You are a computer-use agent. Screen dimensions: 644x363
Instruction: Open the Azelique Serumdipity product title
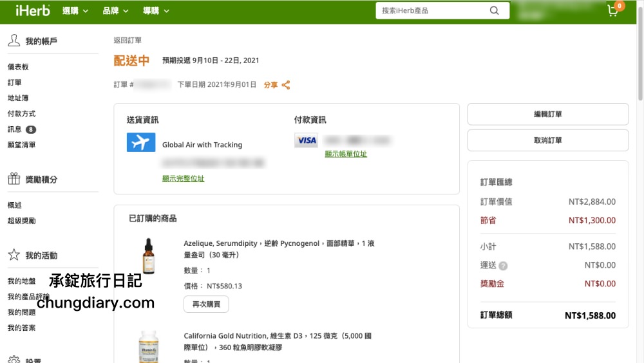point(279,249)
